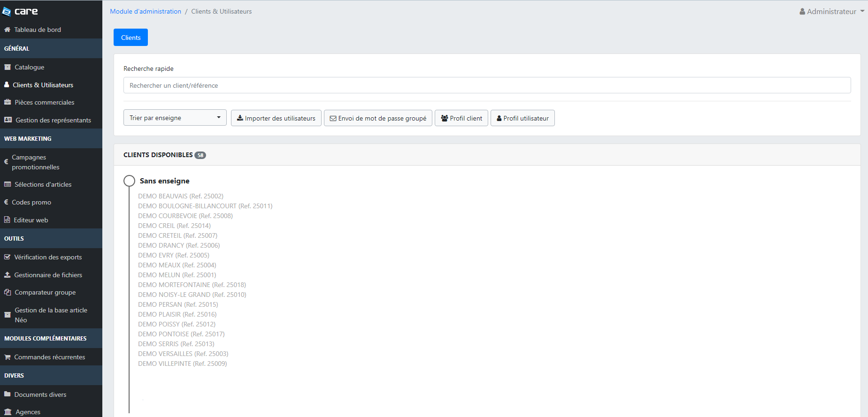Follow the Module d'administration breadcrumb link
The height and width of the screenshot is (417, 868).
[146, 11]
